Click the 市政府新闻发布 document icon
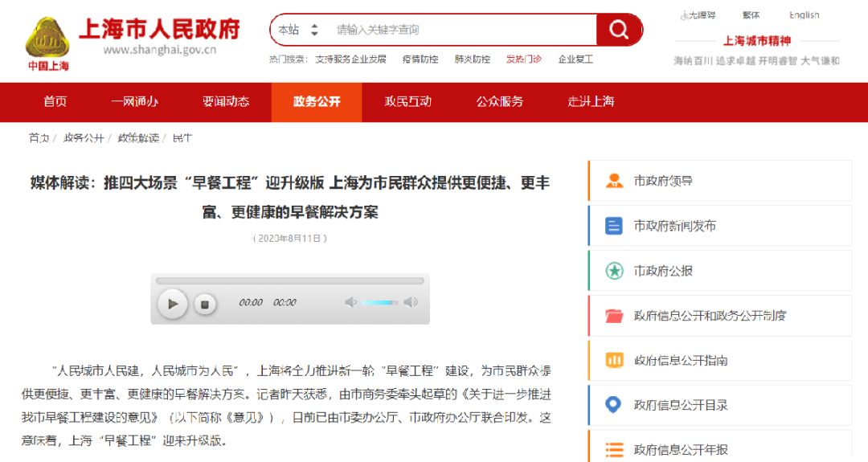 pos(615,226)
